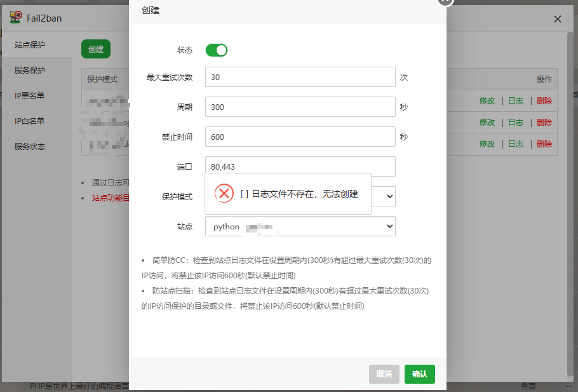Open the 保护模式 dropdown

point(384,196)
